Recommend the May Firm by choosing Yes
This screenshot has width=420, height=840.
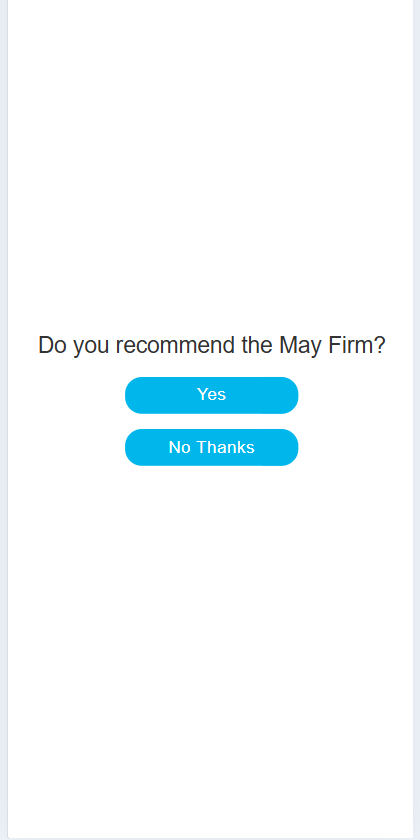212,395
